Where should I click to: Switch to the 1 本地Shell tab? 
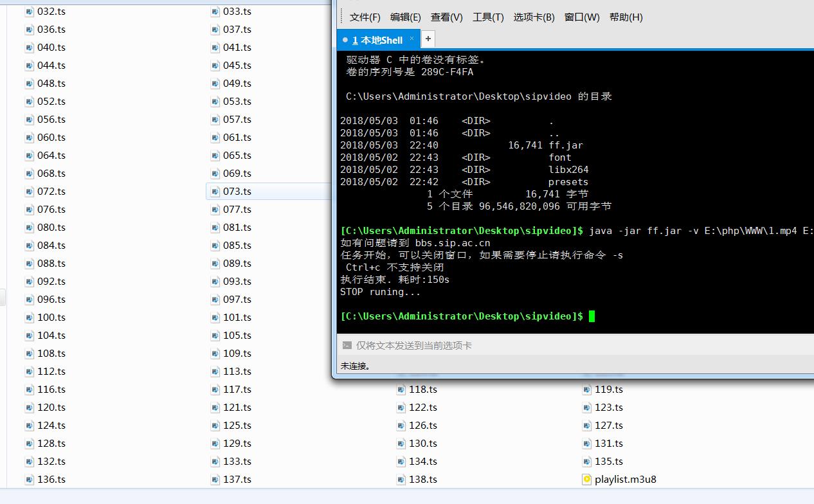click(x=376, y=39)
